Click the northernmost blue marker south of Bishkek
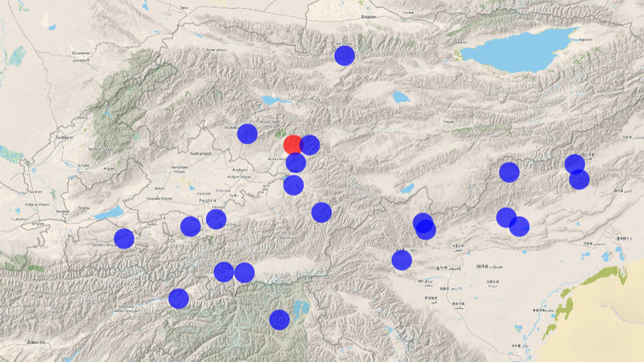This screenshot has width=644, height=362. pyautogui.click(x=345, y=55)
